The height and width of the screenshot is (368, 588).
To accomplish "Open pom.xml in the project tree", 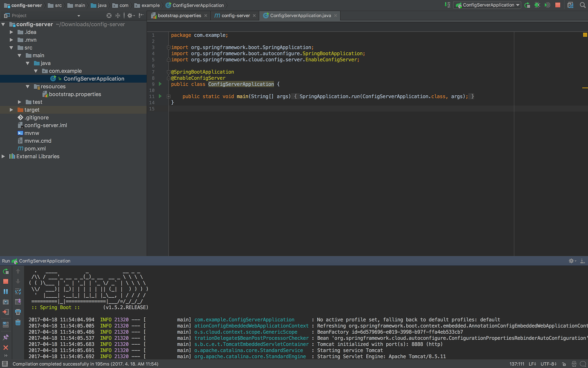I will point(35,149).
